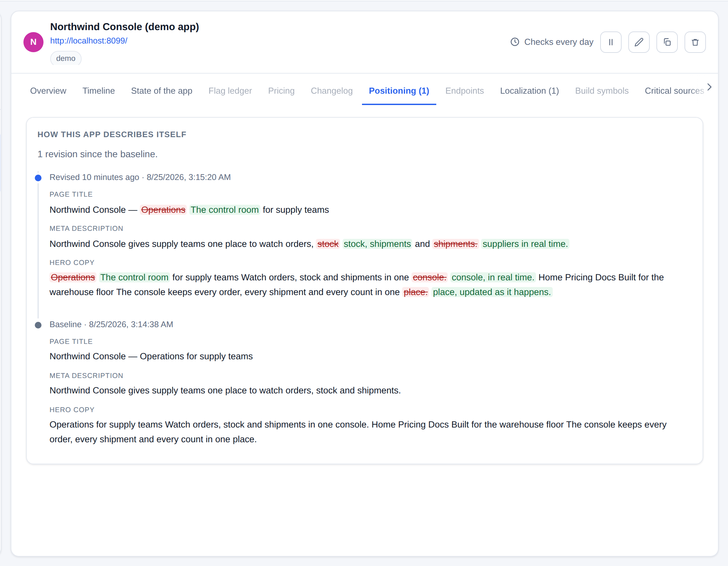This screenshot has height=566, width=728.
Task: Click added 'console, in real time.' in hero copy
Action: (x=493, y=277)
